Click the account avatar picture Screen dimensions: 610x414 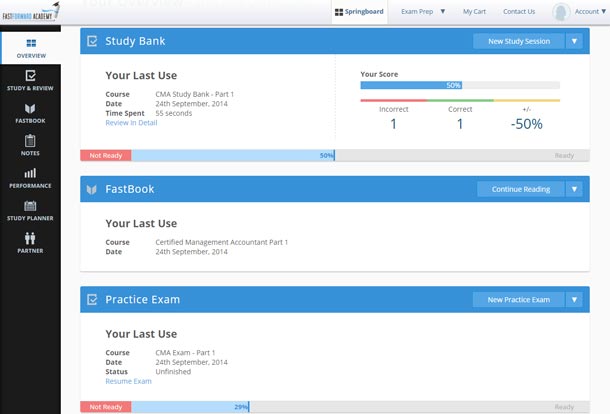(x=561, y=12)
